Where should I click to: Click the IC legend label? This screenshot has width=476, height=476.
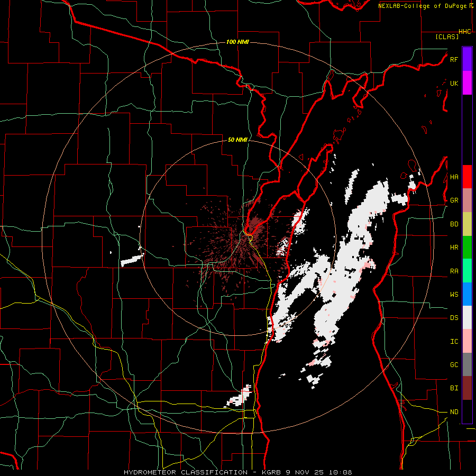click(454, 342)
